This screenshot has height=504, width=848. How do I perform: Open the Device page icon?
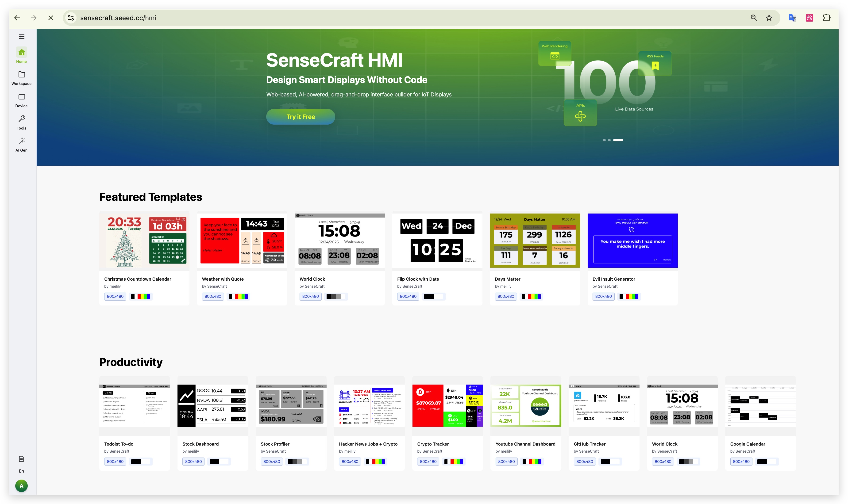pos(21,97)
